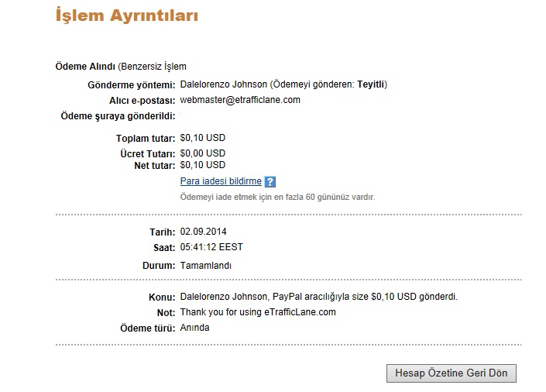Viewport: 546px width, 392px height.
Task: Click the Anında payment type value
Action: [194, 328]
